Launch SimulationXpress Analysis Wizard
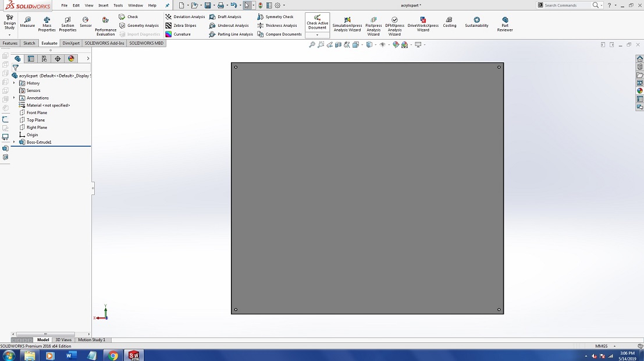The width and height of the screenshot is (644, 361). click(347, 24)
